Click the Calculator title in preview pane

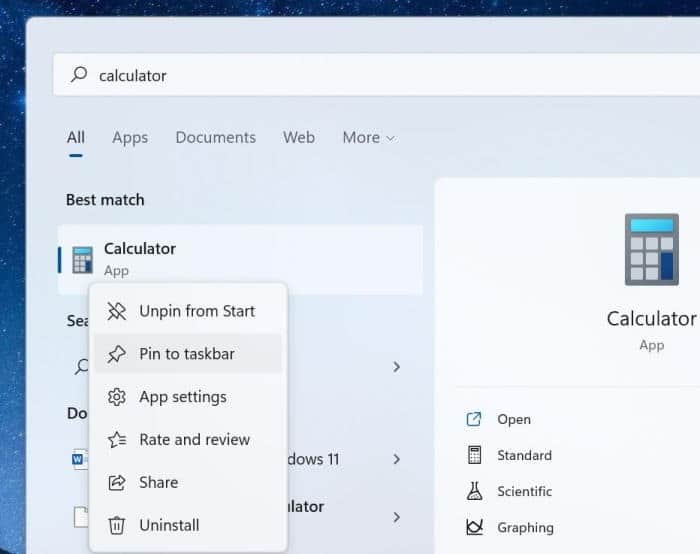point(651,319)
